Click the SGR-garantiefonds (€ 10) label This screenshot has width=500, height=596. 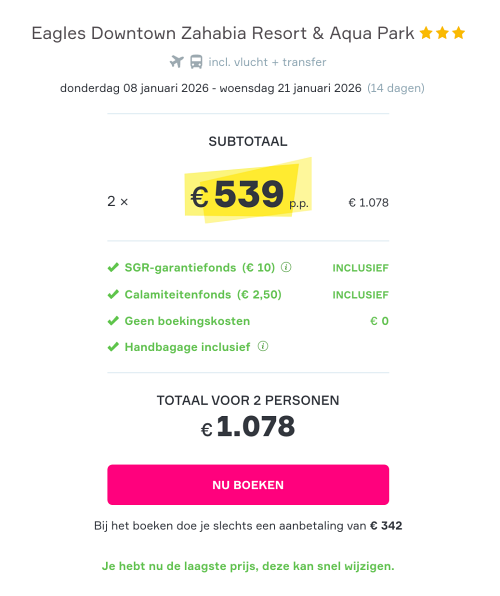(200, 268)
